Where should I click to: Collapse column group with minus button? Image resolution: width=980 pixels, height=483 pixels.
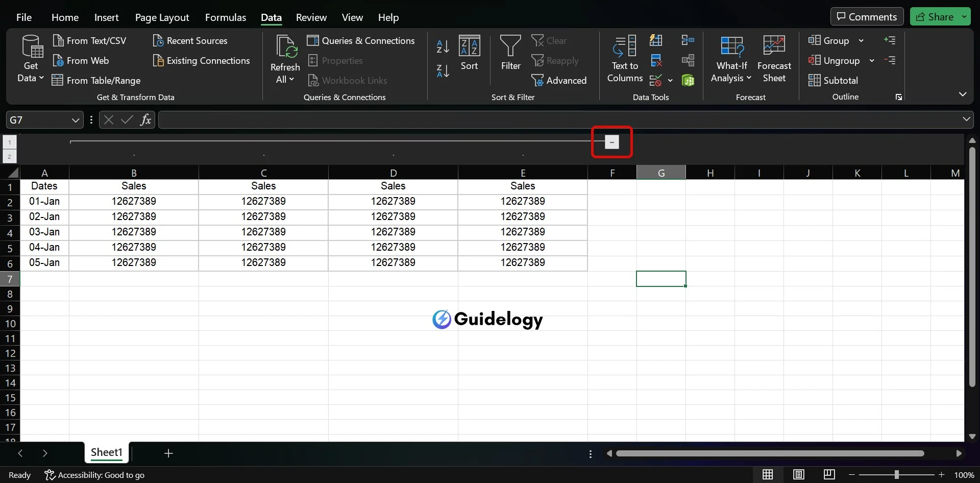click(x=611, y=142)
